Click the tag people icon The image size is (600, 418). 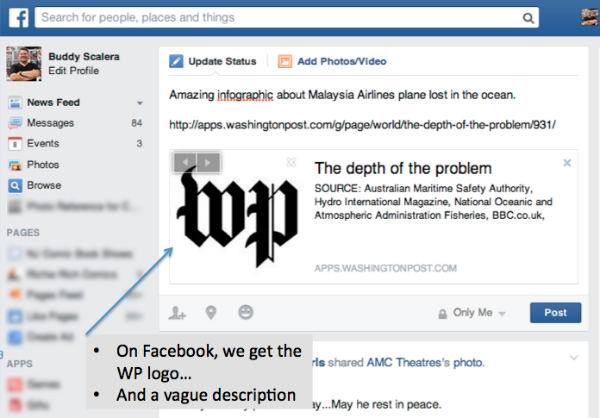pos(177,313)
